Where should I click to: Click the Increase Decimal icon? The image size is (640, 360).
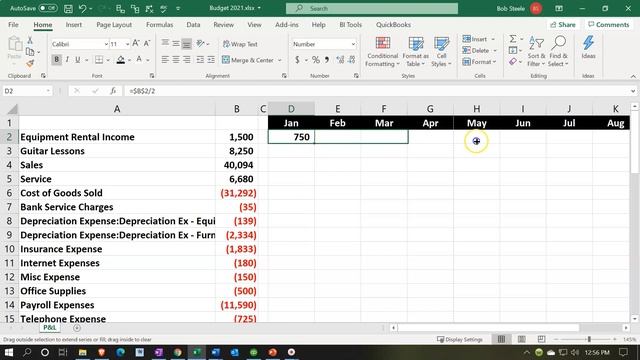340,60
